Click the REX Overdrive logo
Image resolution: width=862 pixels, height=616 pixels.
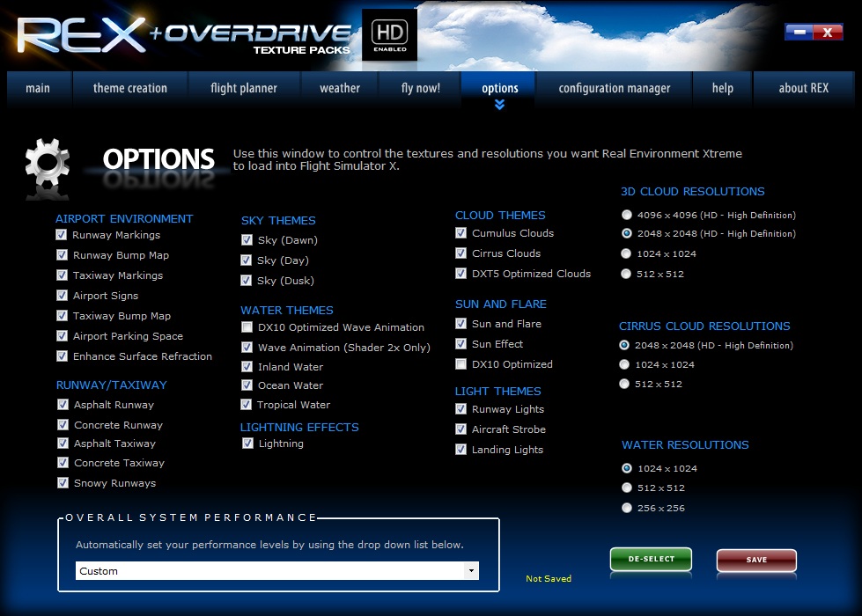[x=184, y=35]
